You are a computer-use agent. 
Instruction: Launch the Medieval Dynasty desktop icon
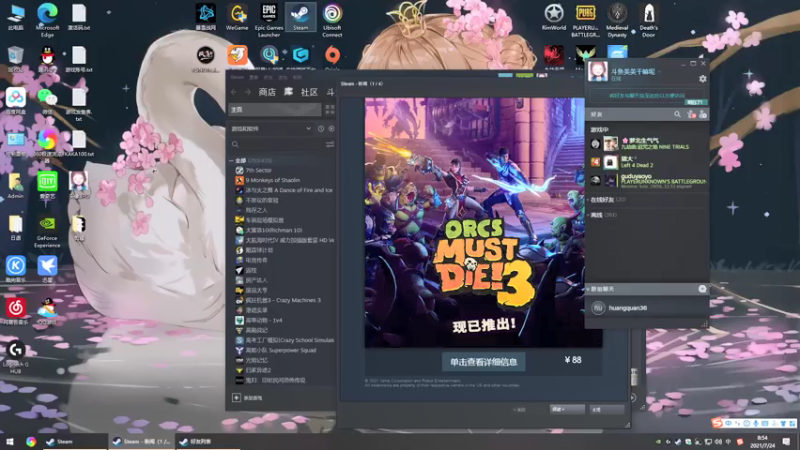617,20
